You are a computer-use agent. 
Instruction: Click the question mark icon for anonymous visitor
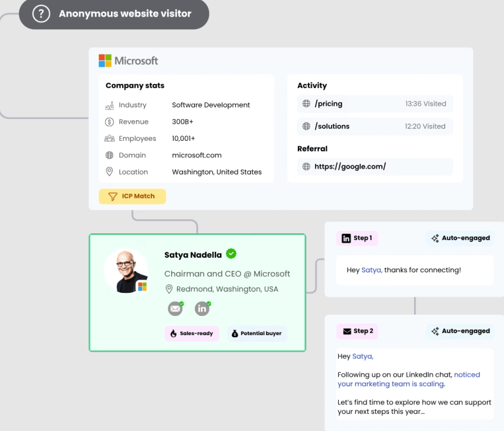coord(41,14)
